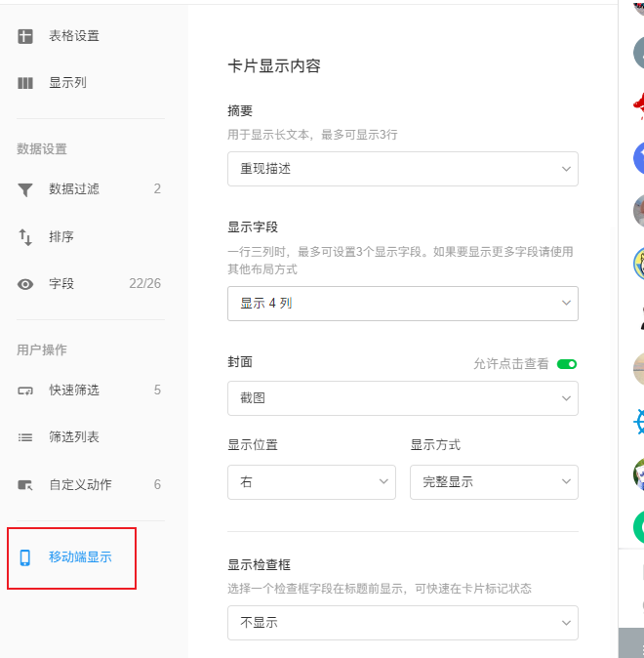Expand the 显示位置 dropdown set to 右
The height and width of the screenshot is (658, 644).
[311, 482]
